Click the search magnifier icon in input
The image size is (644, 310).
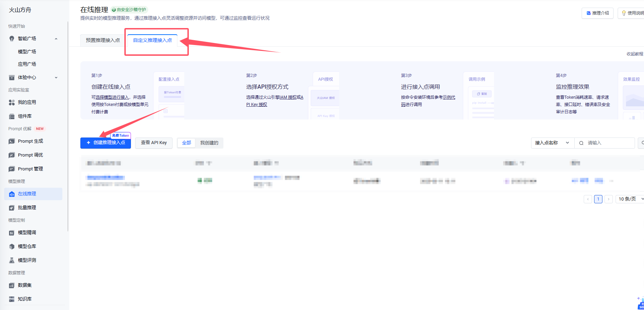point(581,143)
